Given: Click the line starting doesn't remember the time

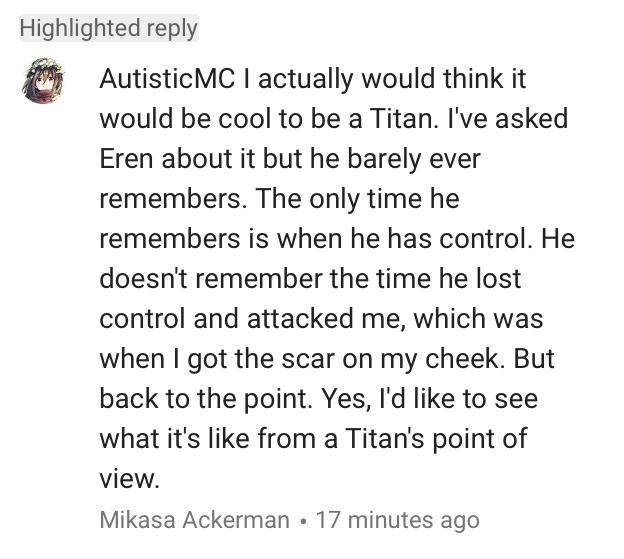Looking at the screenshot, I should tap(310, 278).
